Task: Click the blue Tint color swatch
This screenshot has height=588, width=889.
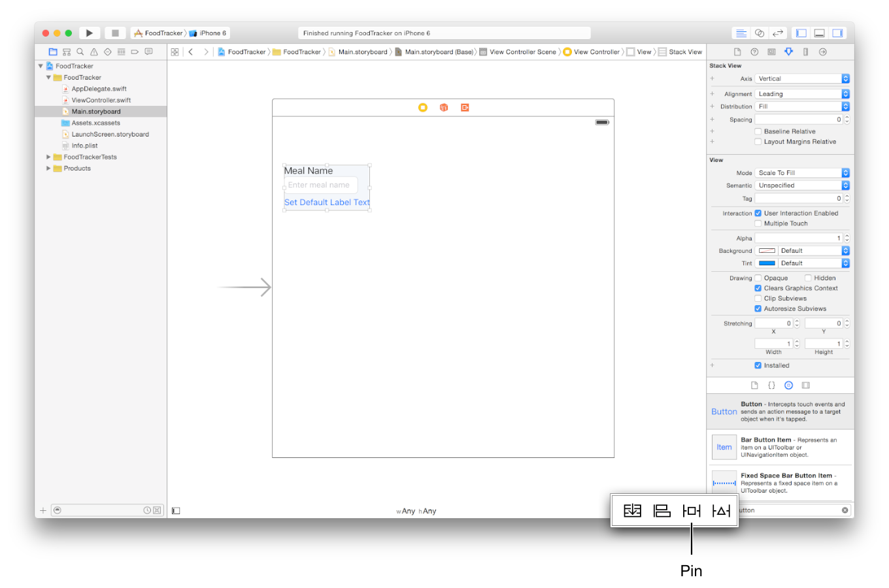Action: pos(767,263)
